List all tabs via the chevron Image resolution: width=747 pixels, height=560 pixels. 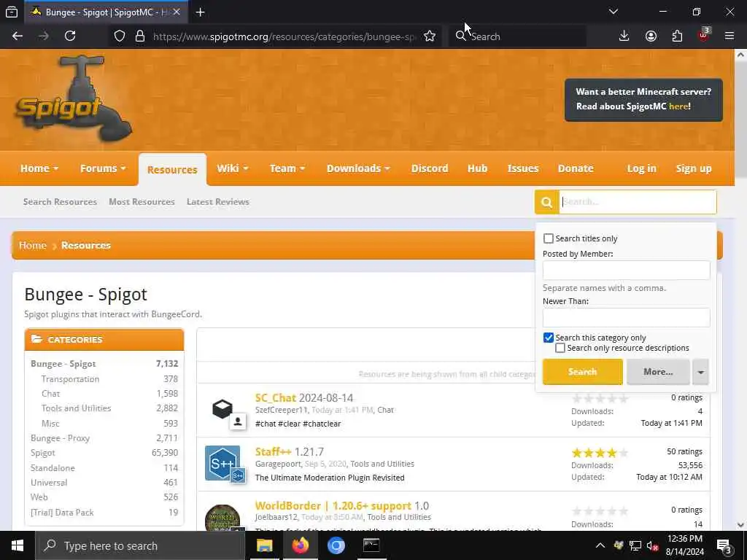coord(614,12)
